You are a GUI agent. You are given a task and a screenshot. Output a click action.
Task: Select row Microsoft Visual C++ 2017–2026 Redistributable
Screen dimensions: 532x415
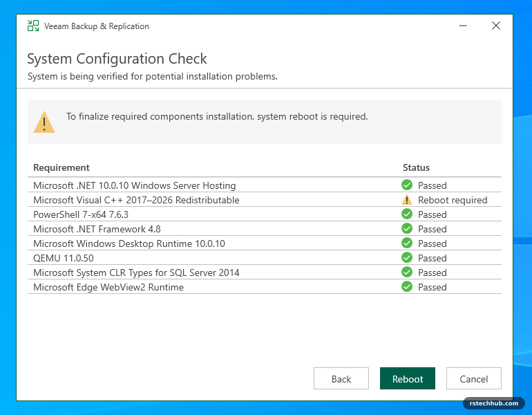pos(265,200)
